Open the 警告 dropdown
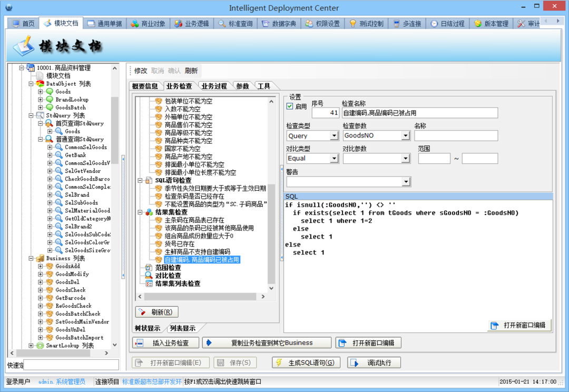 tap(406, 181)
